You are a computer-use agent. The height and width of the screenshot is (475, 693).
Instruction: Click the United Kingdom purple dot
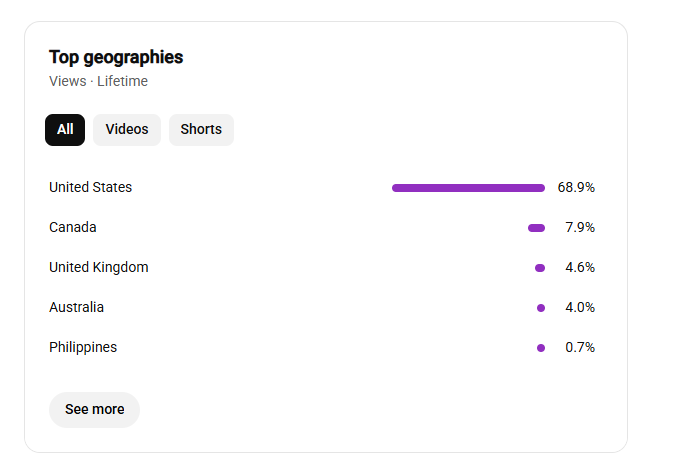point(540,268)
